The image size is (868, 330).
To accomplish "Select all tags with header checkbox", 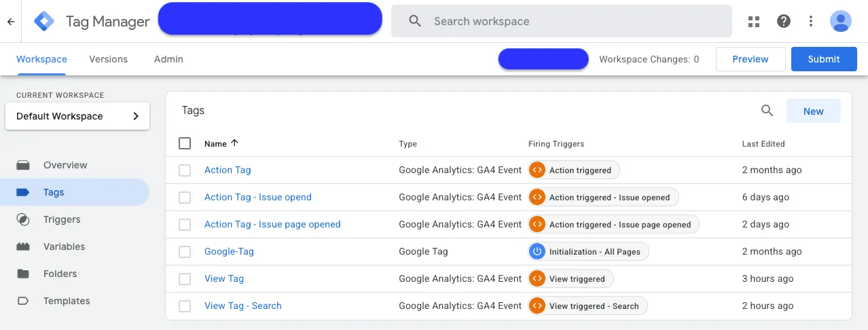I will coord(185,143).
